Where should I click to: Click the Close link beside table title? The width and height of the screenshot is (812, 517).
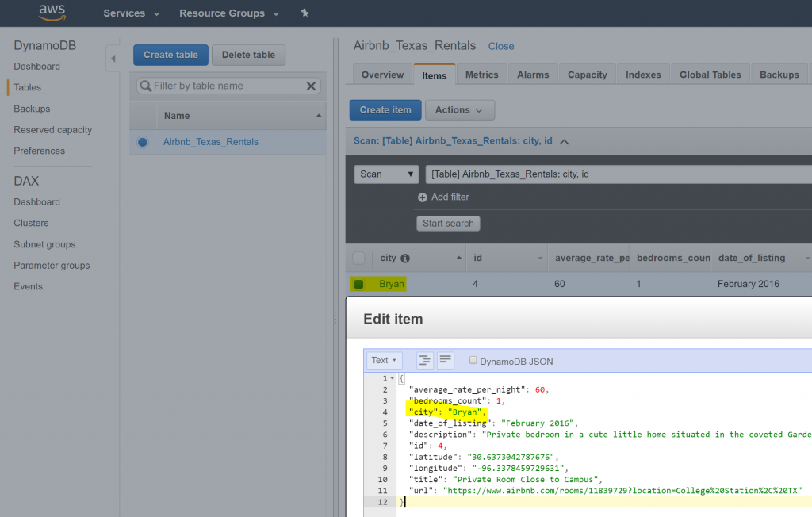501,46
